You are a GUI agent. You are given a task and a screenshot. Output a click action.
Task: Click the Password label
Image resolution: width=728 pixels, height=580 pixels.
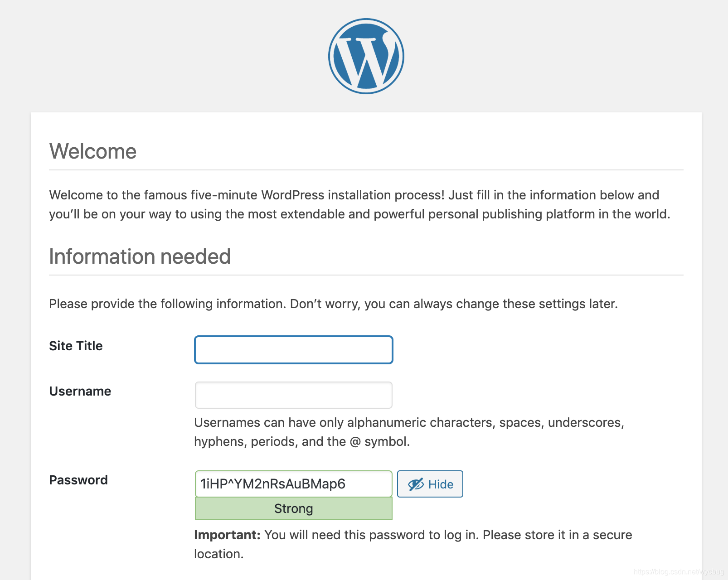coord(78,480)
